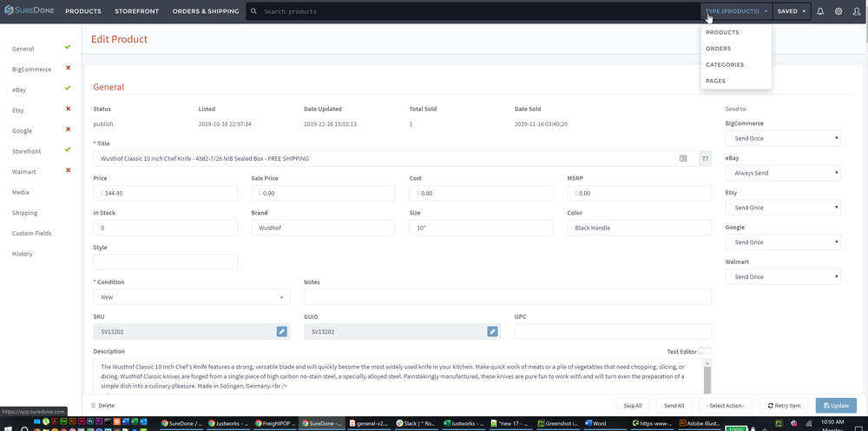Viewport: 868px width, 431px height.
Task: Open the Justworks Excel taskbar item
Action: [x=463, y=423]
